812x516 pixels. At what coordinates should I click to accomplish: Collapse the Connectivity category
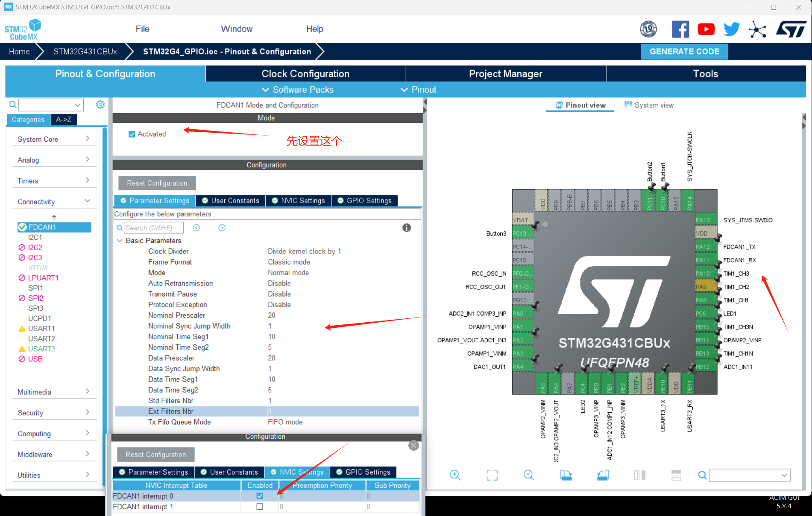(54, 201)
